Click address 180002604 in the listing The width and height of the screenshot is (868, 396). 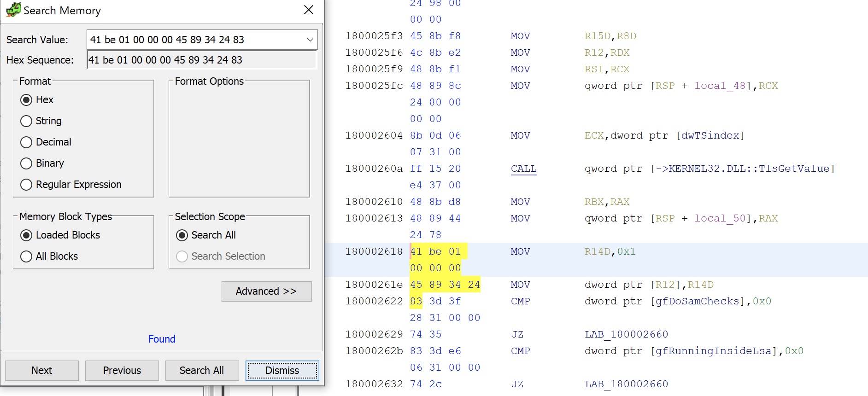tap(374, 135)
